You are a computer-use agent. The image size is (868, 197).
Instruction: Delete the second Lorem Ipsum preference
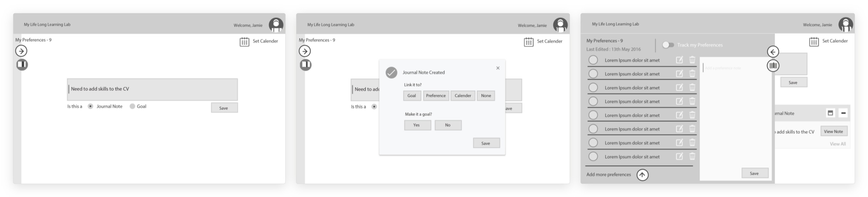click(x=692, y=73)
